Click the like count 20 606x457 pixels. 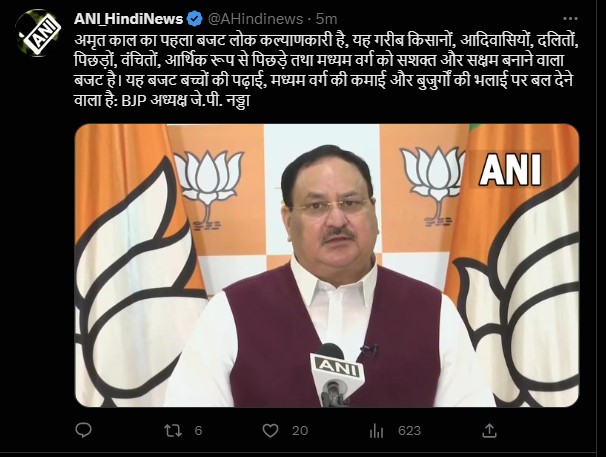coord(300,430)
